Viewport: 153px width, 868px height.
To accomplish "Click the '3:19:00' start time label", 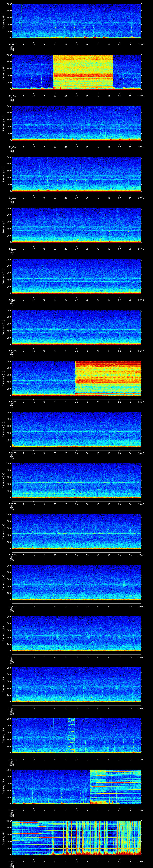I will tap(12, 197).
